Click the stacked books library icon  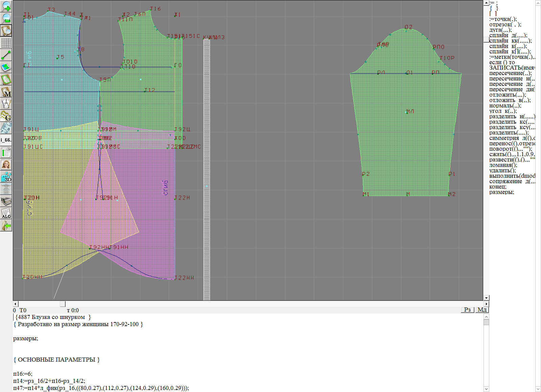6,201
